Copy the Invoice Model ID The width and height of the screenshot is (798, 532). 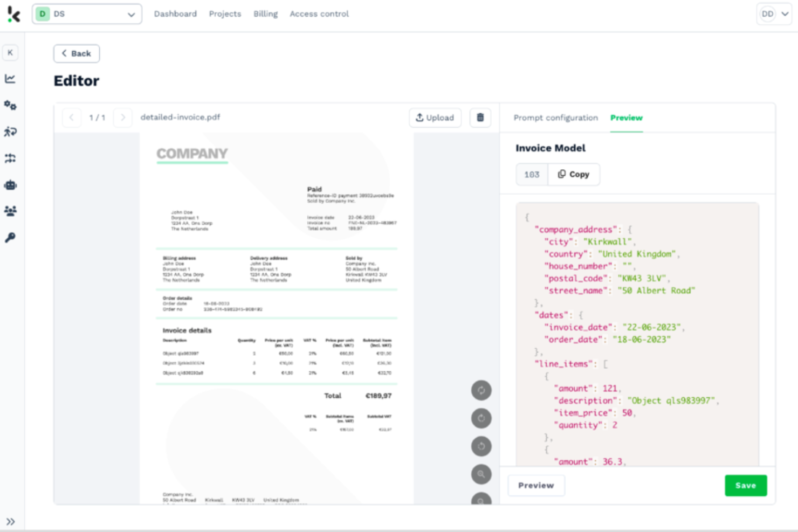pos(574,174)
